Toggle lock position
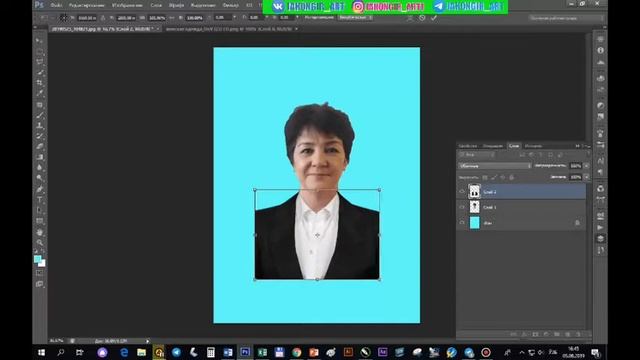The image size is (640, 360). point(503,178)
